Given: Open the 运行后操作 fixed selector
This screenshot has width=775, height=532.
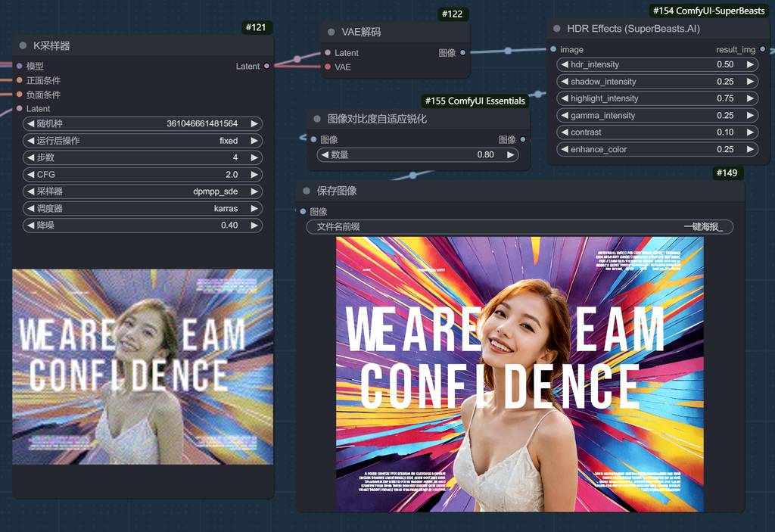Looking at the screenshot, I should (x=142, y=141).
